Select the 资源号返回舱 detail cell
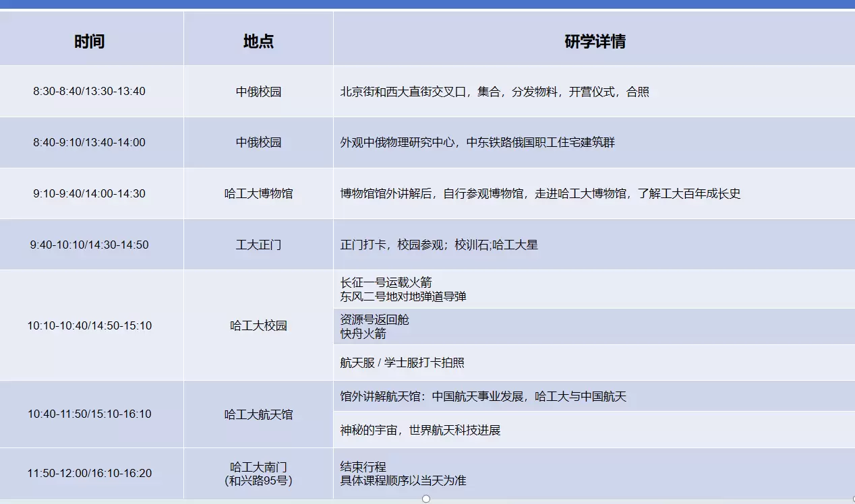This screenshot has height=504, width=855. pyautogui.click(x=594, y=326)
